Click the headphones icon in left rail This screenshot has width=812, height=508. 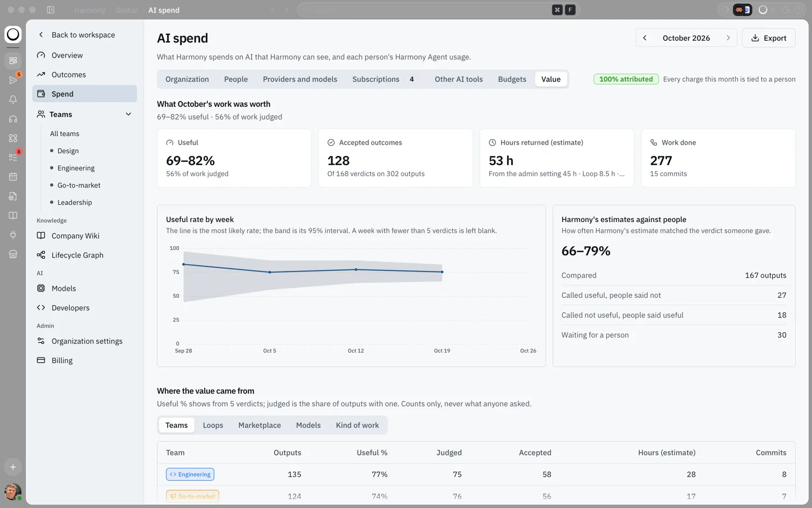13,119
